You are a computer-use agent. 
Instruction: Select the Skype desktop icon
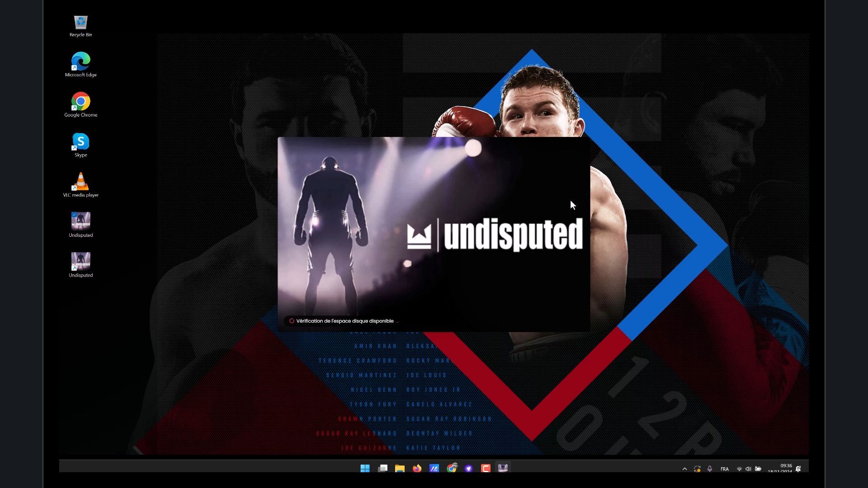(x=80, y=145)
